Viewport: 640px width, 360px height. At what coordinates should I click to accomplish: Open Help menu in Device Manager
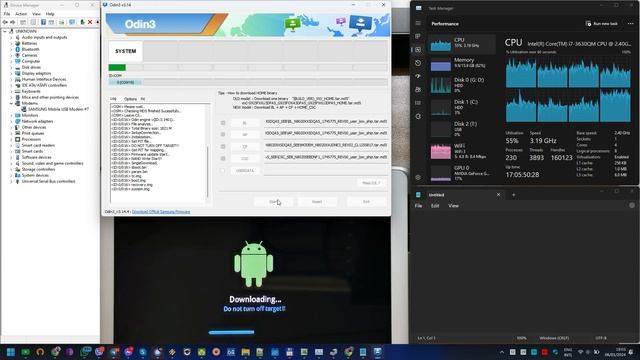[x=50, y=14]
